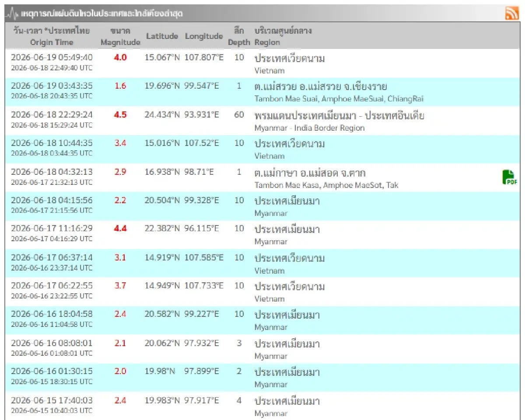
Task: Click the Longitude column header
Action: [204, 36]
